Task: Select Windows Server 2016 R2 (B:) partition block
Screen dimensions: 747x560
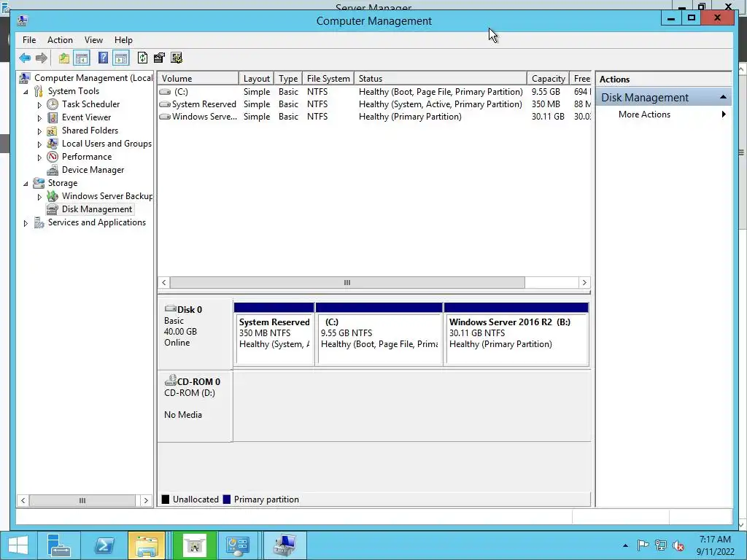Action: pyautogui.click(x=516, y=334)
